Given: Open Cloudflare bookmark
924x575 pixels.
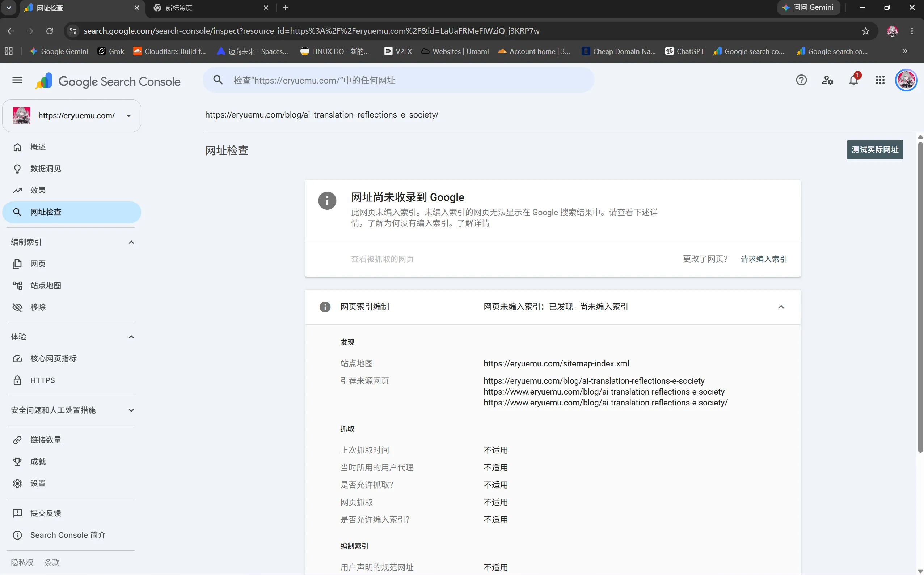Looking at the screenshot, I should click(x=170, y=51).
